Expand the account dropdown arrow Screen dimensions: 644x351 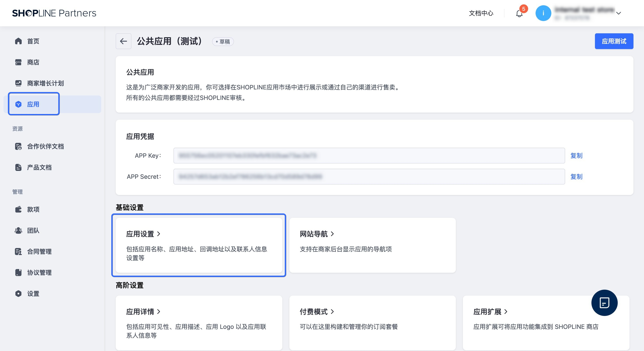click(619, 13)
